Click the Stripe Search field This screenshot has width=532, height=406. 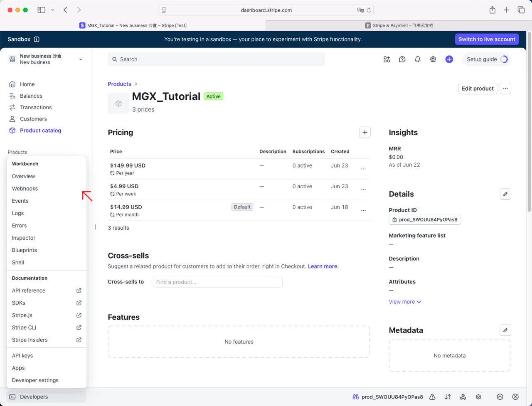216,59
